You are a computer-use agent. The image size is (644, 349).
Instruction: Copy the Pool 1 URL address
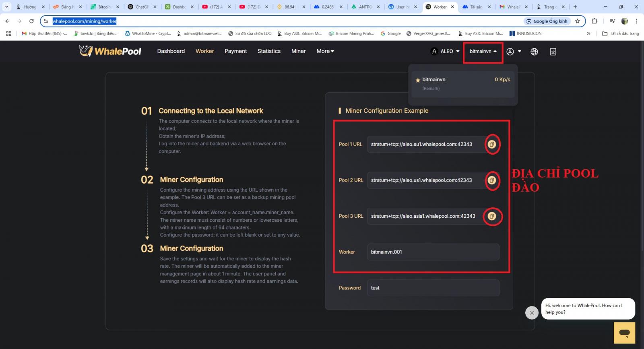(491, 144)
